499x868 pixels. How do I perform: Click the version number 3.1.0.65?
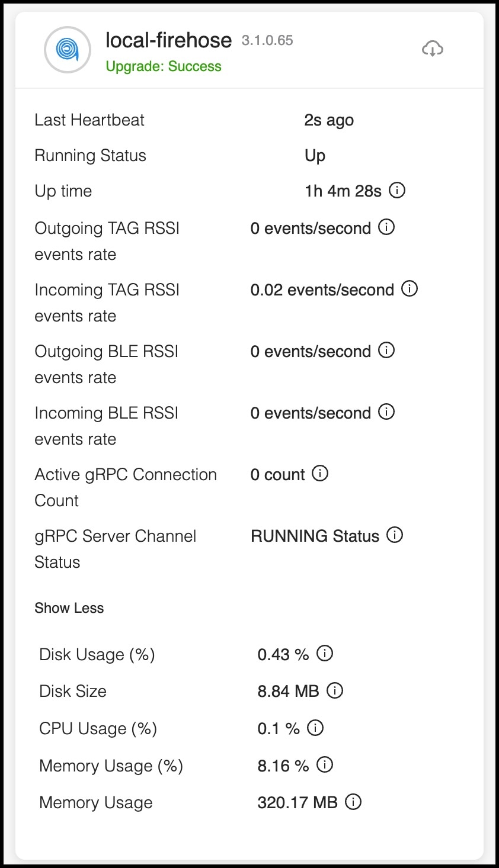tap(267, 40)
